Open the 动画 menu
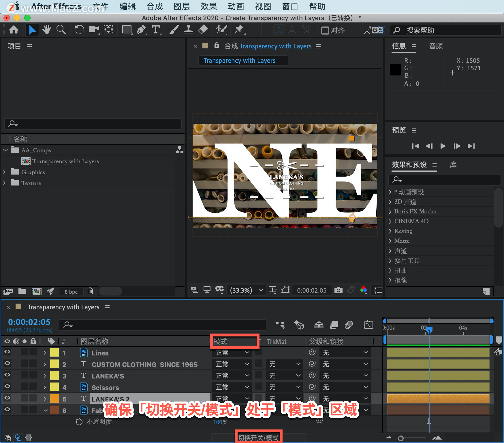504x443 pixels. 236,6
